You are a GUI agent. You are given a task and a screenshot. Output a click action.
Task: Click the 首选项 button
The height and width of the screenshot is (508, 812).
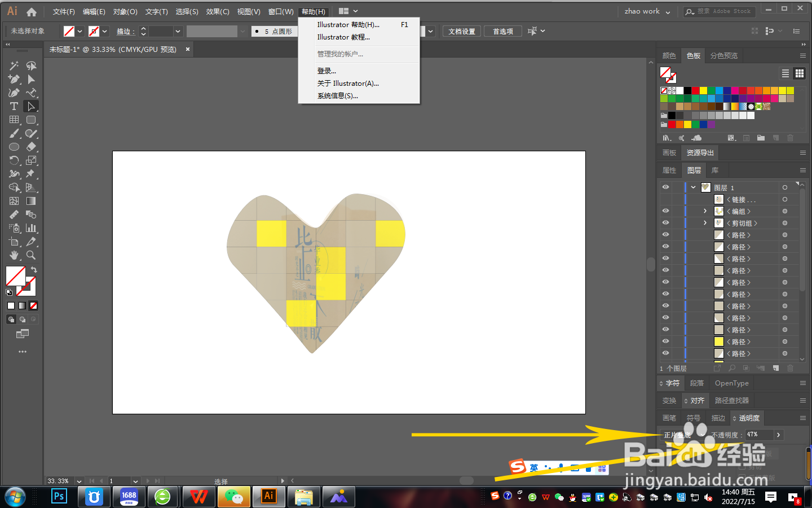503,32
